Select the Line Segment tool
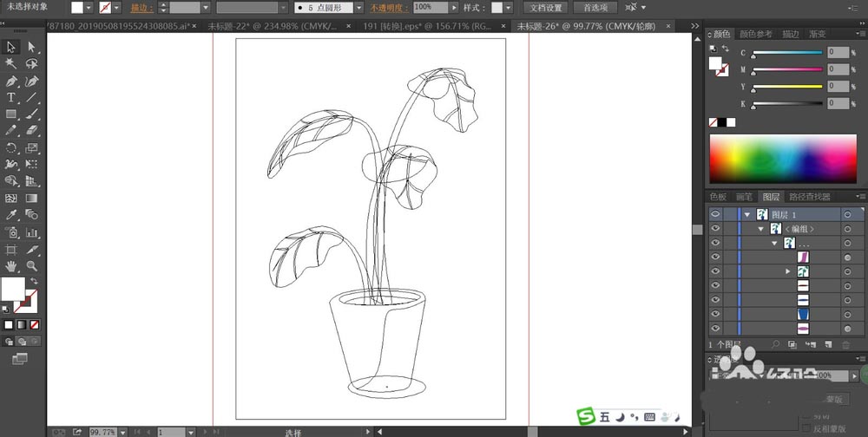The height and width of the screenshot is (437, 868). point(31,98)
